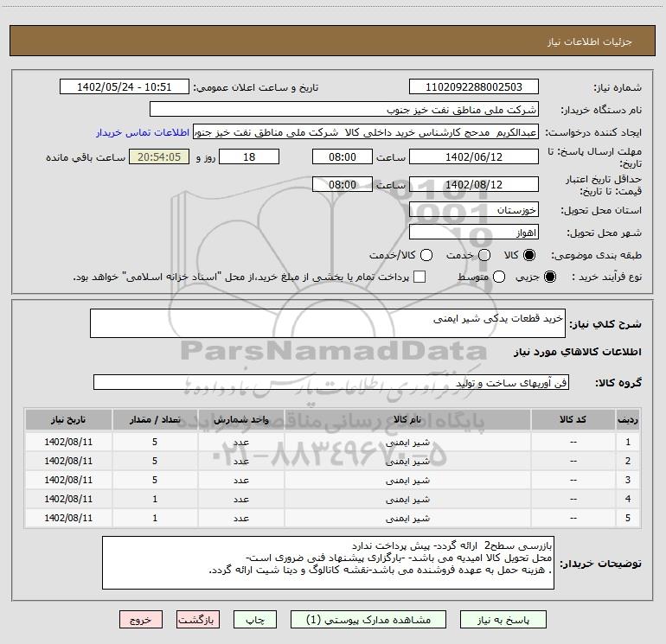Click the date 1402/08/11 in row 1
This screenshot has width=666, height=644.
click(x=68, y=442)
